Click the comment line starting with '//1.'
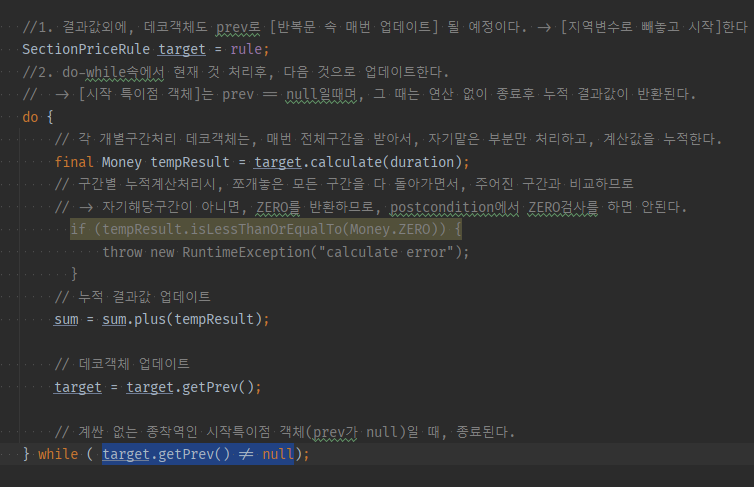This screenshot has width=754, height=487. coord(385,27)
